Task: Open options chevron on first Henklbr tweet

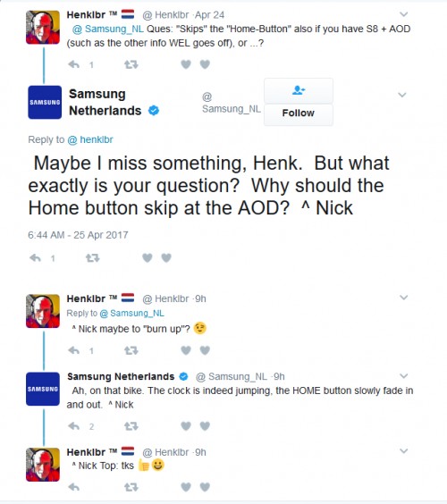Action: pyautogui.click(x=403, y=14)
